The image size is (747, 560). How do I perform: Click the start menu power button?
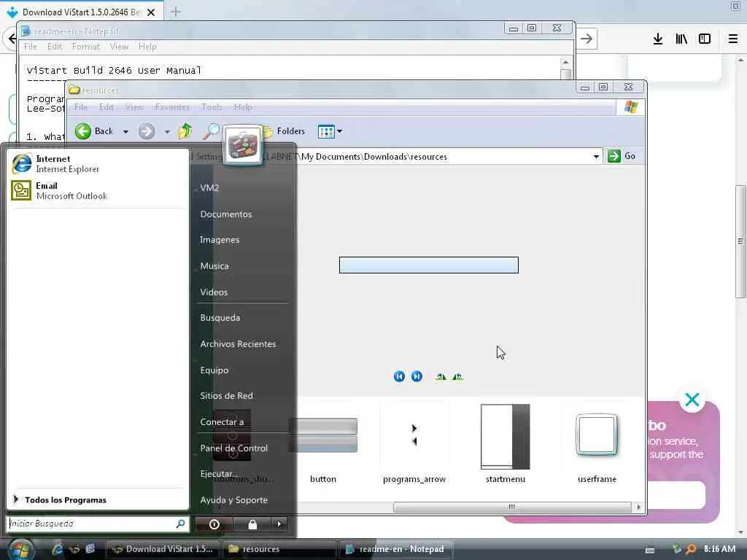[x=214, y=524]
